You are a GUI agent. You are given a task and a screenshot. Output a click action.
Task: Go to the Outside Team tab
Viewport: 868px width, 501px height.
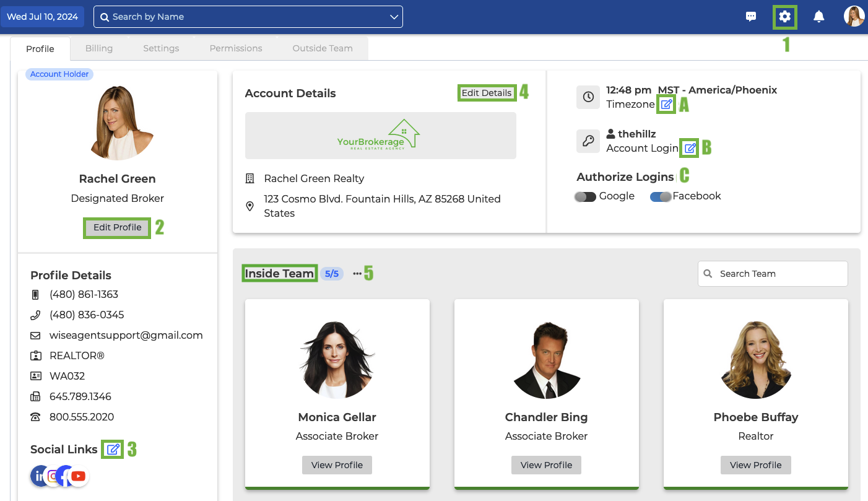tap(323, 48)
